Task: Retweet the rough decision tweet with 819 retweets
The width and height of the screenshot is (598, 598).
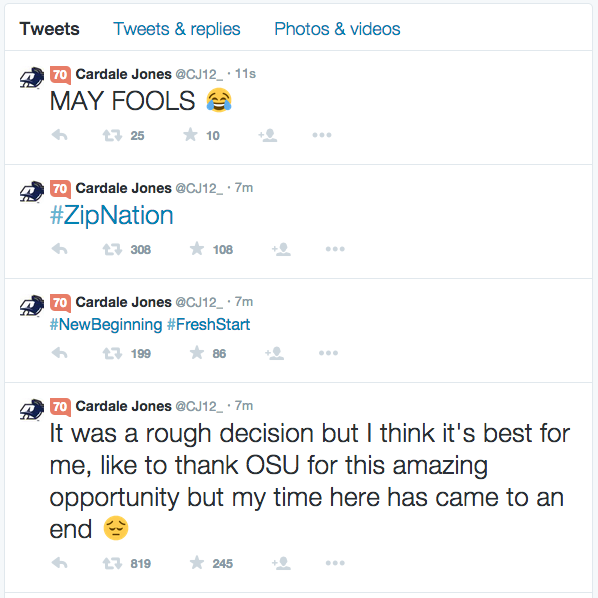Action: coord(112,563)
